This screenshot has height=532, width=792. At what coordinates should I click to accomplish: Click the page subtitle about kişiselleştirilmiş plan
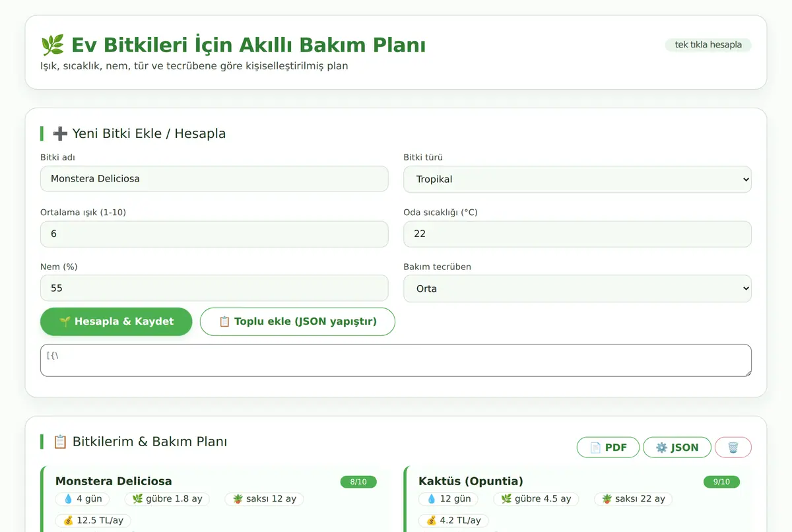(194, 66)
